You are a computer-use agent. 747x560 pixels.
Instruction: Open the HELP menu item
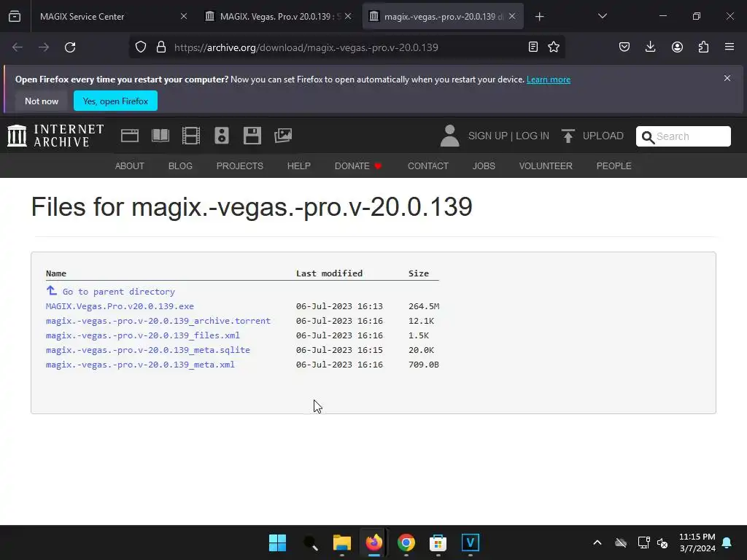(x=298, y=166)
